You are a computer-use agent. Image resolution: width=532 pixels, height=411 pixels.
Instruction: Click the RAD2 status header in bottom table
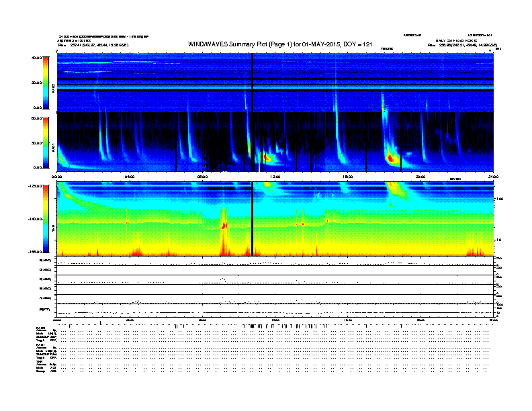40,327
